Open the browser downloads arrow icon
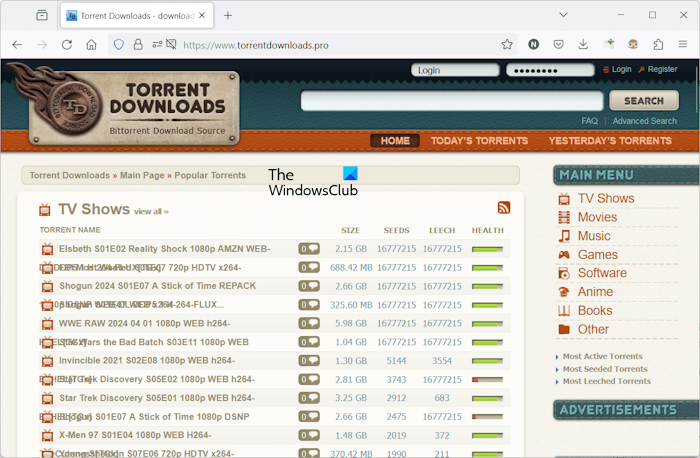 tap(583, 45)
